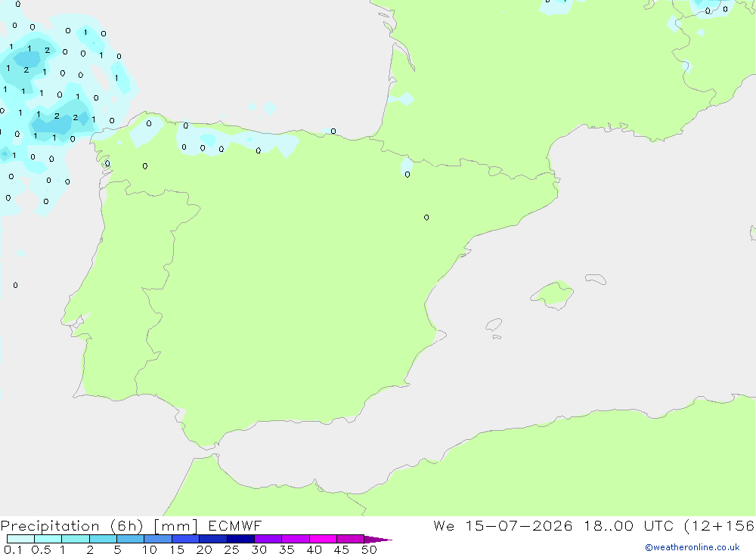
Task: Click the 10–15 mm legend color block
Action: click(158, 539)
